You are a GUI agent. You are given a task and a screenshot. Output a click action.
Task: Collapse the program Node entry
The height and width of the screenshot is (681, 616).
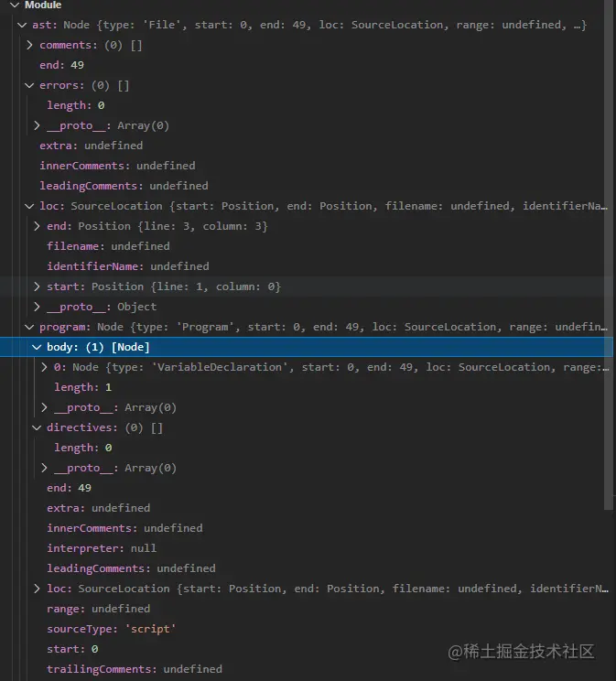[x=29, y=327]
